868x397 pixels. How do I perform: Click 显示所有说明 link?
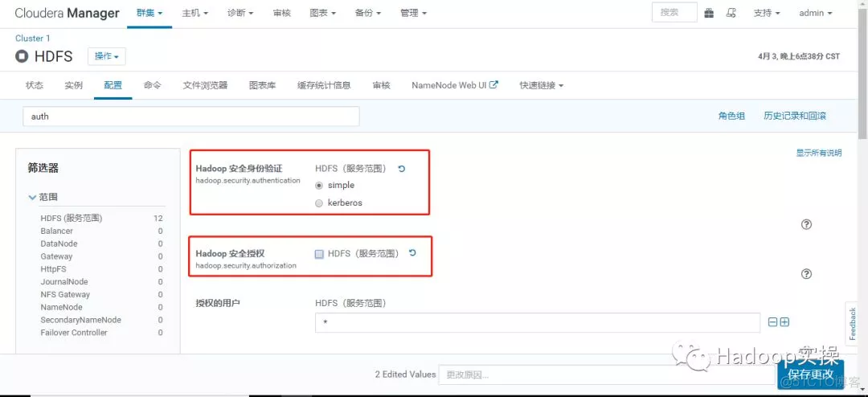point(819,153)
